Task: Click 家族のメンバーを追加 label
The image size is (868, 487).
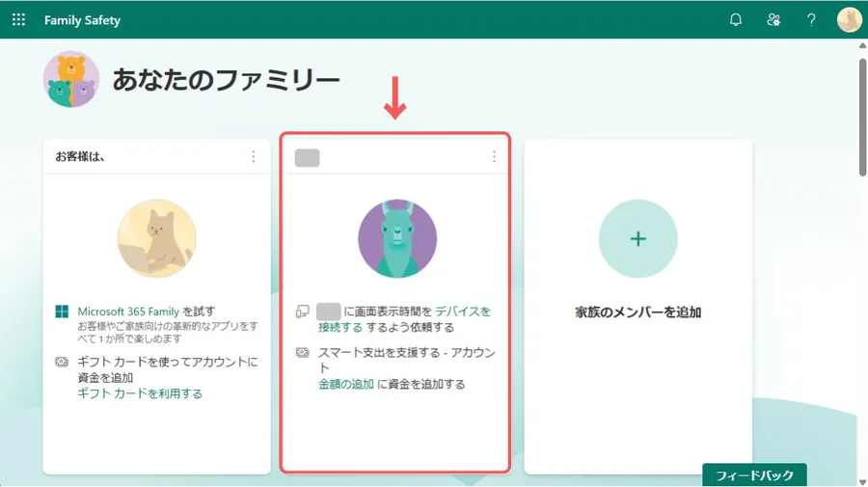Action: 637,312
